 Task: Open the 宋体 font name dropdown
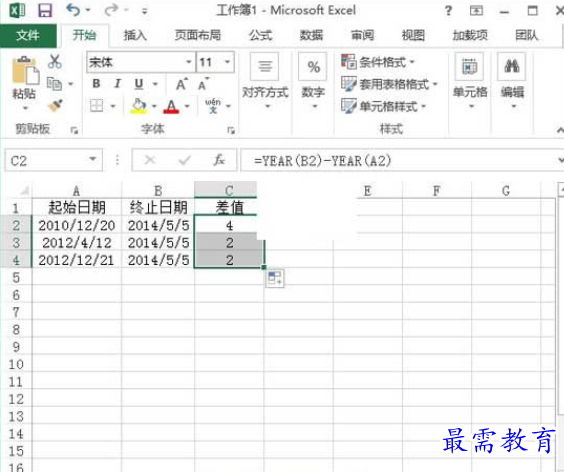click(x=188, y=62)
